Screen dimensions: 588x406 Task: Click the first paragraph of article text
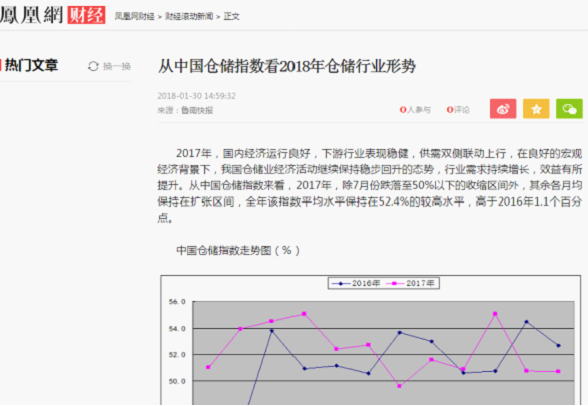370,186
